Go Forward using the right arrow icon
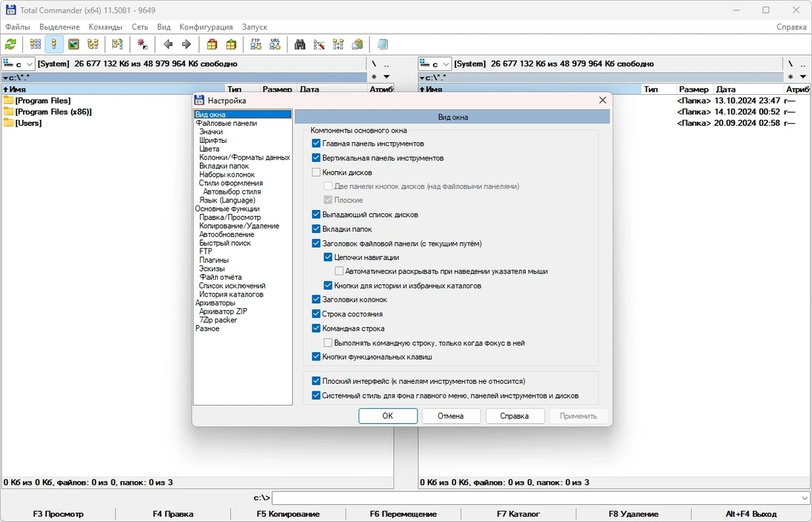812x522 pixels. [187, 45]
